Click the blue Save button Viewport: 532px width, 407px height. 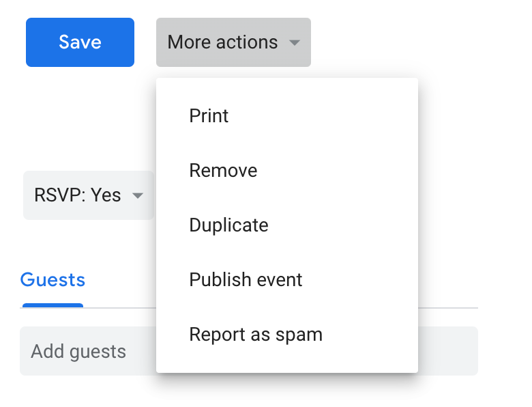pos(80,42)
